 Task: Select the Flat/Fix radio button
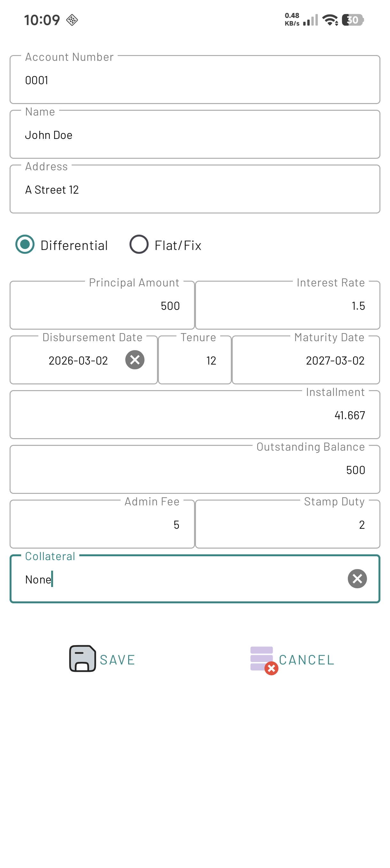[139, 244]
